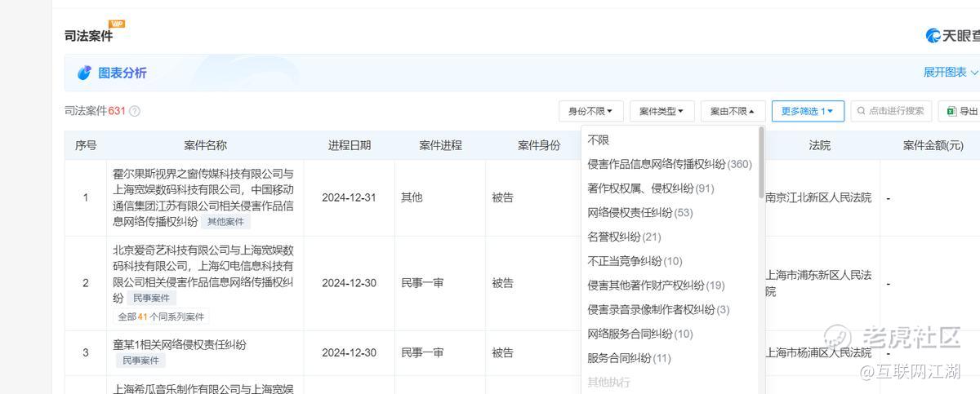Select 侵害其他著作财产权纠纷 (19) option
The height and width of the screenshot is (394, 980).
click(656, 286)
